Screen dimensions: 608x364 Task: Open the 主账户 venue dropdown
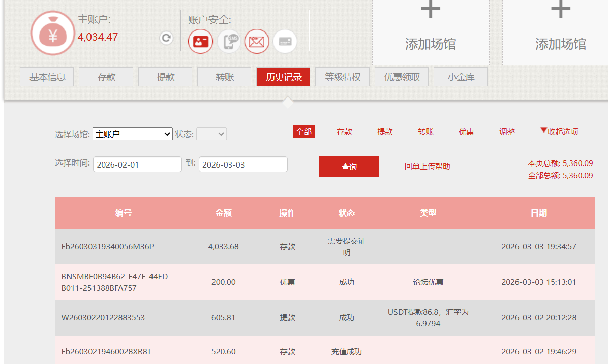[x=132, y=134]
